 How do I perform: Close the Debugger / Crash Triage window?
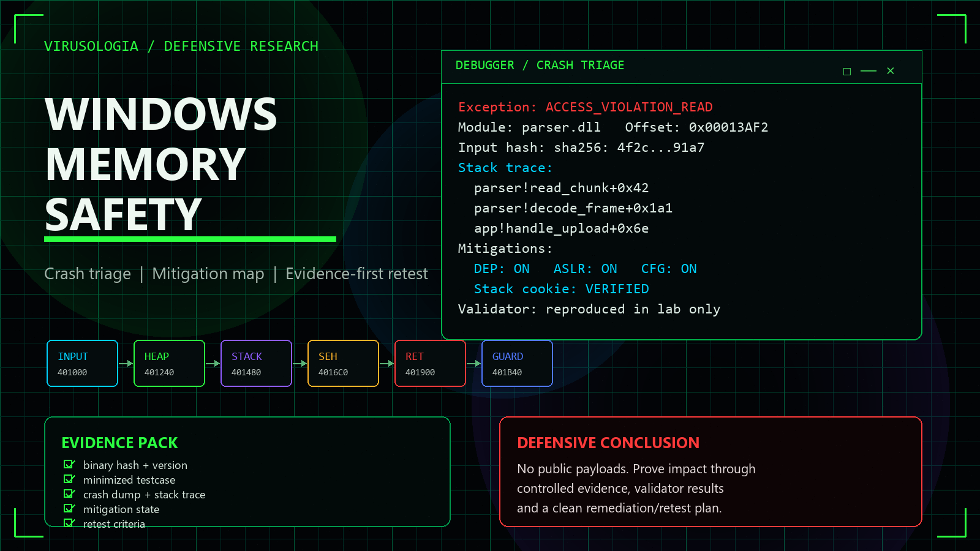coord(891,71)
